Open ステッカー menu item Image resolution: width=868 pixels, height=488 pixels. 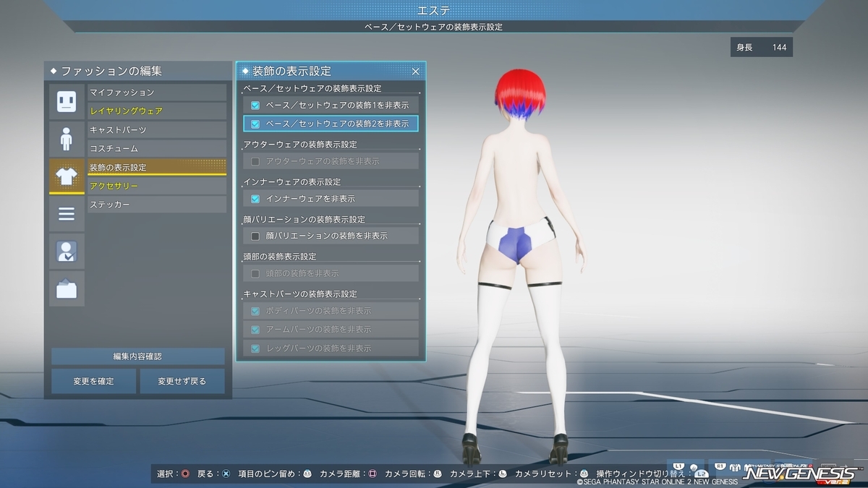[x=157, y=205]
